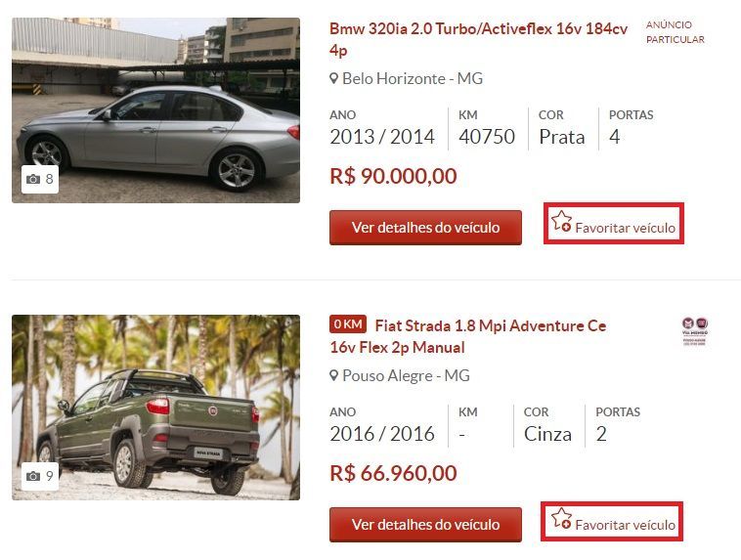Open the Bmw 320ia 2.0 Turbo title link
The width and height of the screenshot is (741, 560).
[x=478, y=39]
